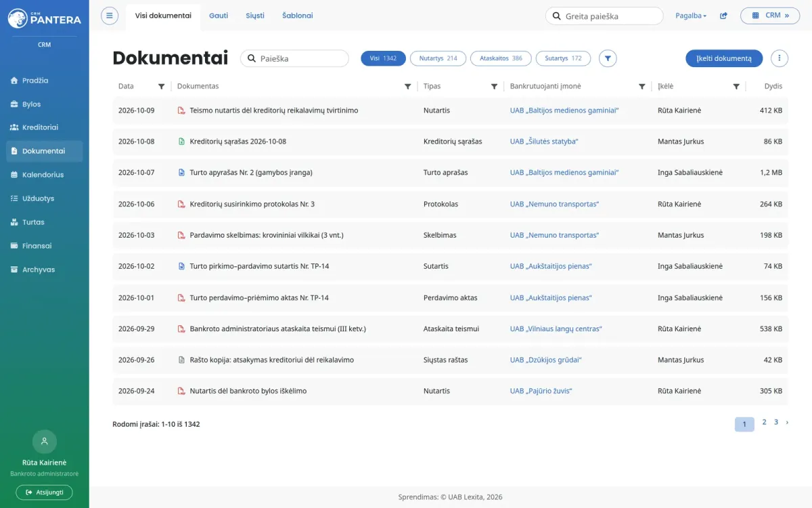Open the Dokumentas column filter

click(x=407, y=87)
